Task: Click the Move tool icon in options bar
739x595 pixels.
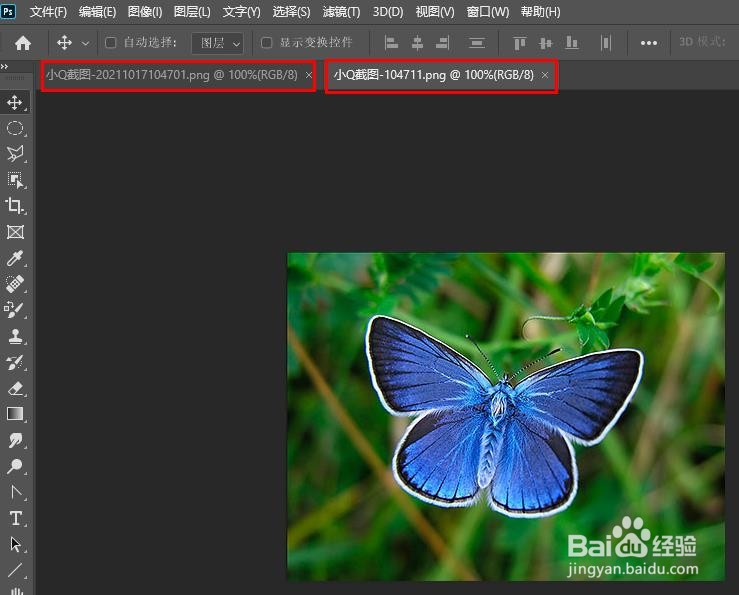Action: pos(64,43)
